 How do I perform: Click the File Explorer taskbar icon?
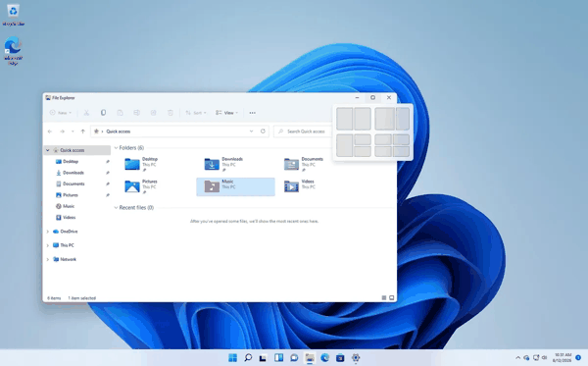310,358
